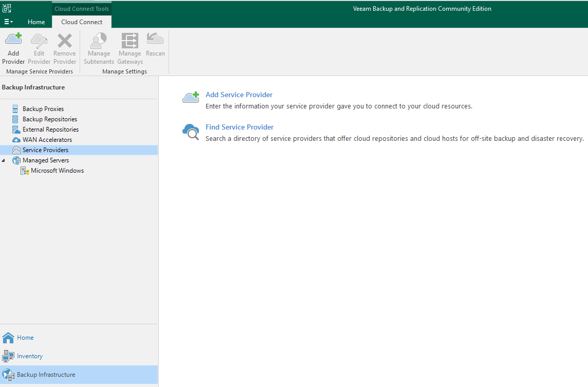Click the Cloud Connect Tools contextual tab

pos(82,9)
